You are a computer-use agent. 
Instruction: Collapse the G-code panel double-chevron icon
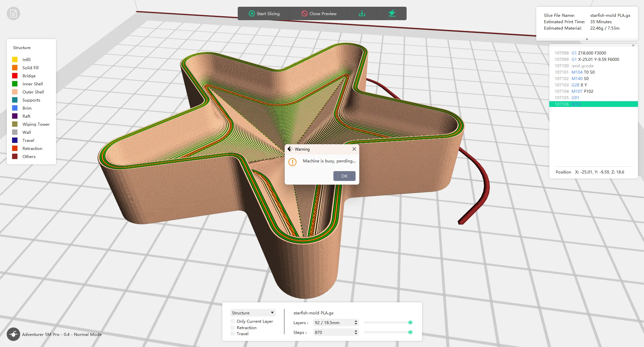point(633,45)
